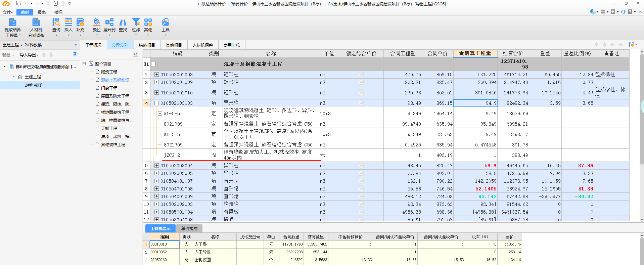Click the move-down arrow above the table
The width and height of the screenshot is (644, 265).
604,45
